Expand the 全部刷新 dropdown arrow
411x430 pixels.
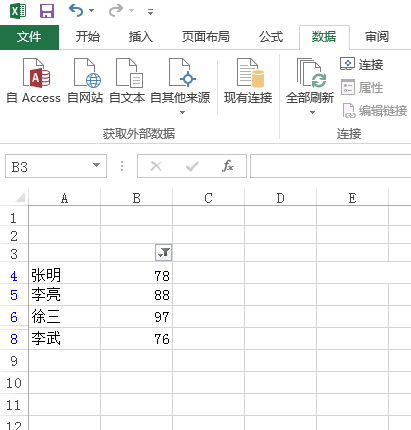click(312, 112)
